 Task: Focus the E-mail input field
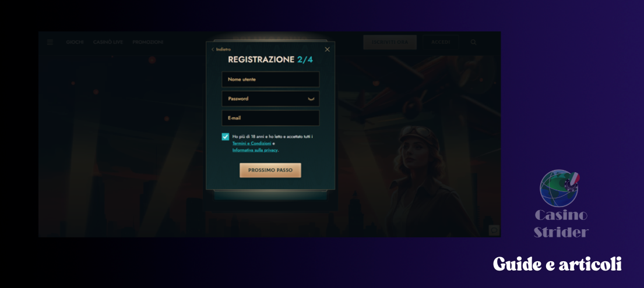click(x=270, y=118)
